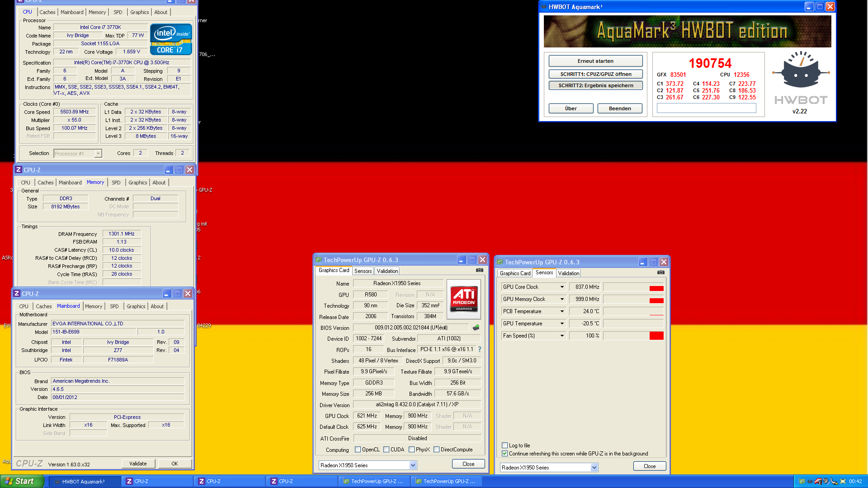Viewport: 868px width, 488px height.
Task: Click the BIOS save chip icon in GPU-Z
Action: [x=476, y=328]
